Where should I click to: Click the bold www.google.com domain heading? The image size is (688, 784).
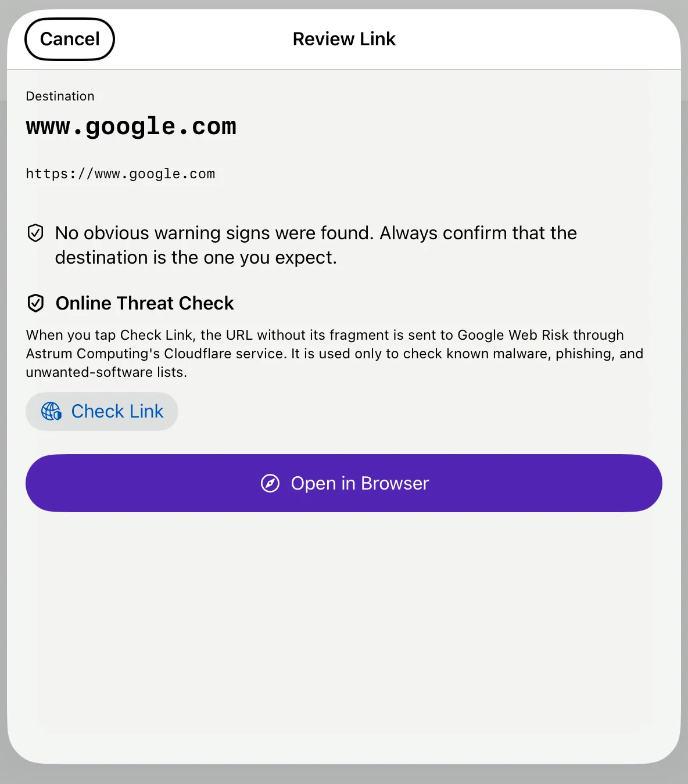[131, 127]
